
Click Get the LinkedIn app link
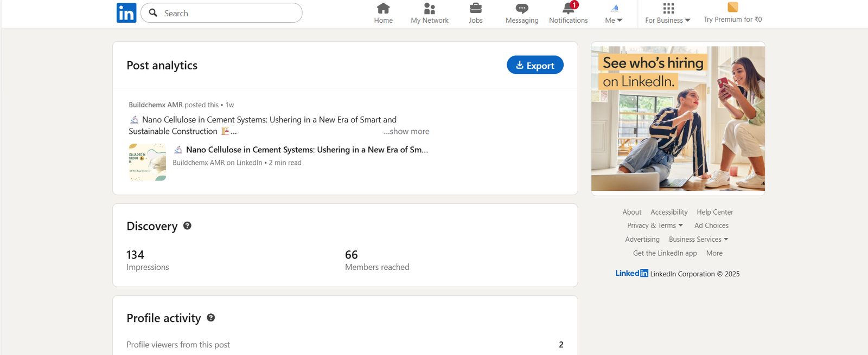(665, 253)
